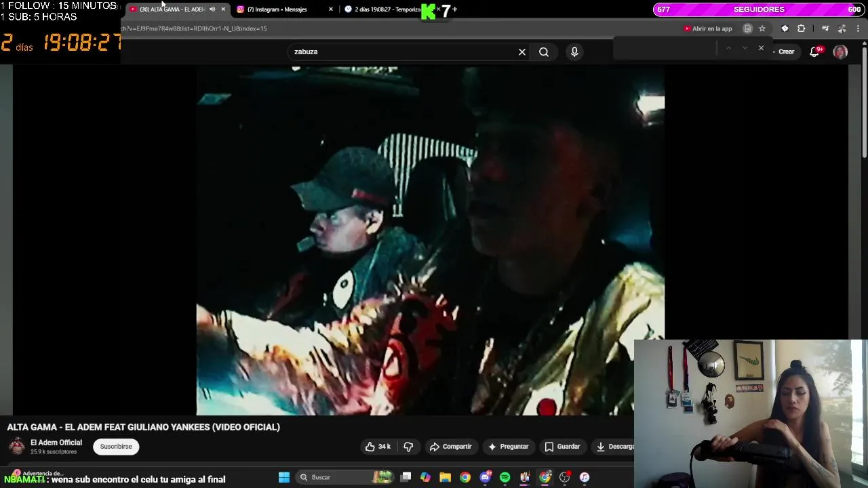
Task: Open the Chrome extensions puzzle icon
Action: click(x=802, y=28)
